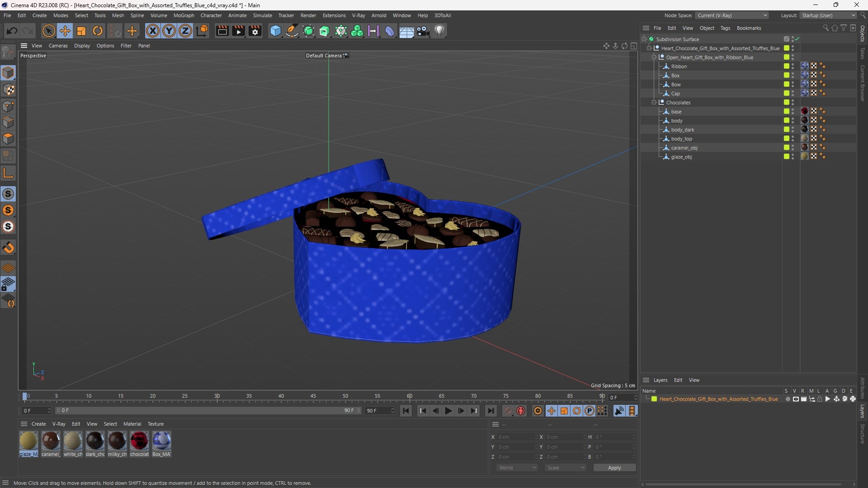The height and width of the screenshot is (488, 868).
Task: Play the animation forward
Action: 448,411
